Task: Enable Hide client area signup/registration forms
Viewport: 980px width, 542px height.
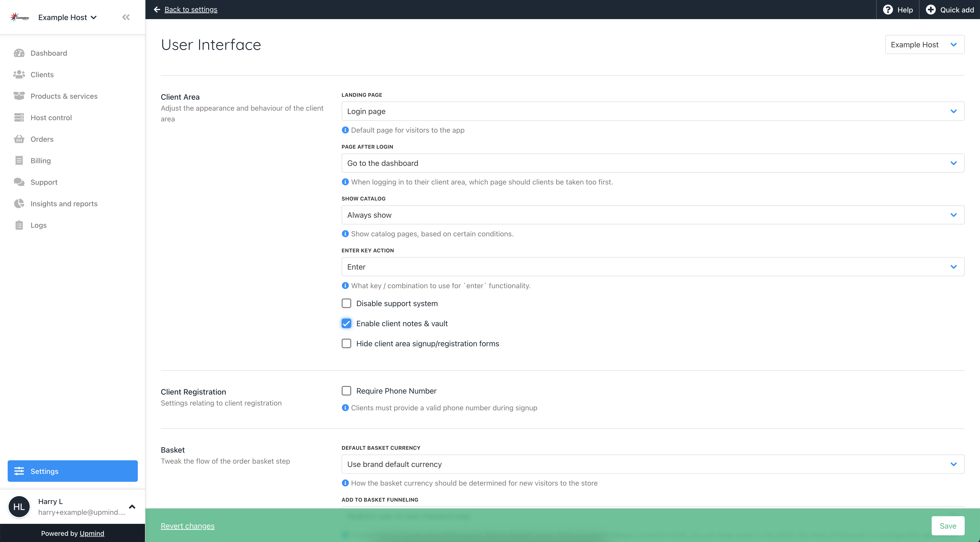Action: 347,343
